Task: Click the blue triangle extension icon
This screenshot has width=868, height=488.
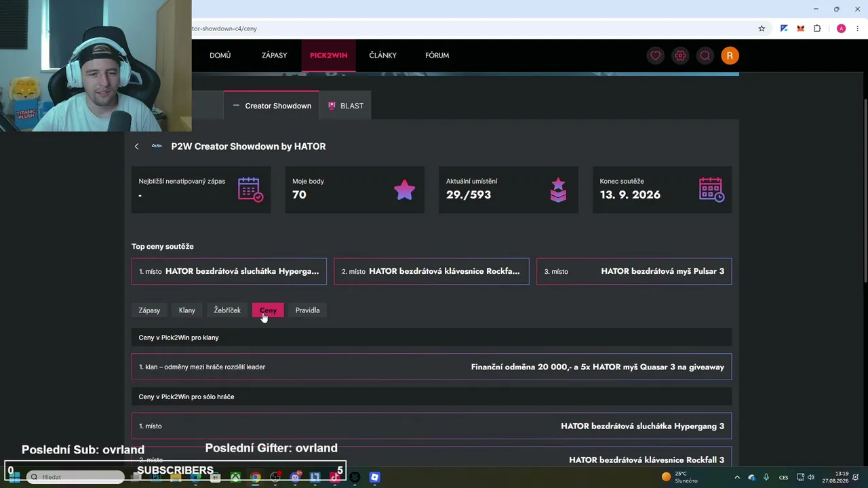Action: click(x=784, y=28)
